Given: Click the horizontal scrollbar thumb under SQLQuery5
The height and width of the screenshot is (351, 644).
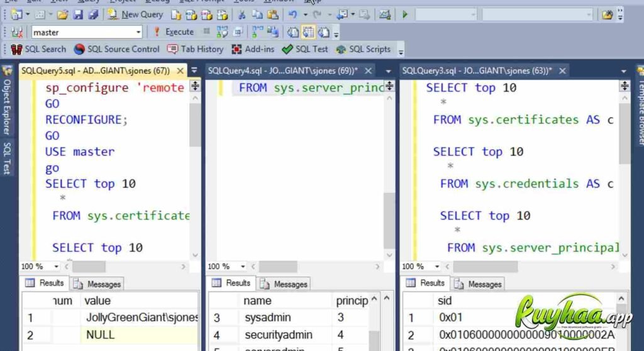Looking at the screenshot, I should pos(89,267).
